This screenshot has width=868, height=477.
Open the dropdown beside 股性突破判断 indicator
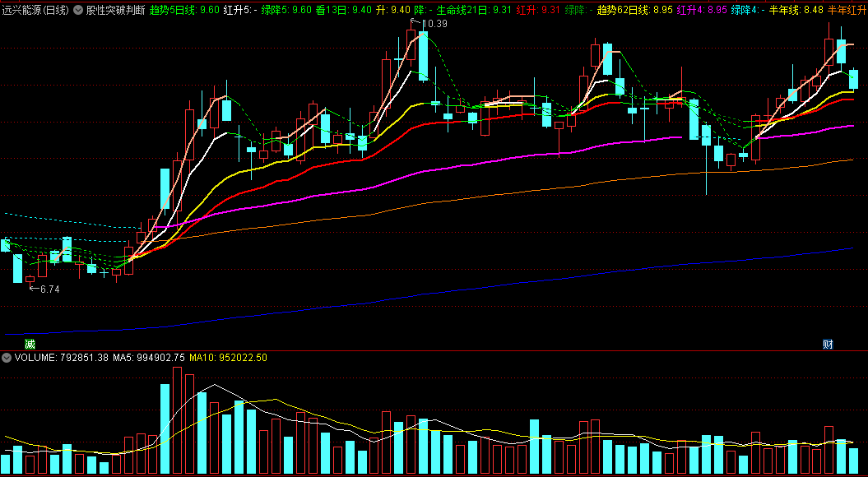click(77, 10)
